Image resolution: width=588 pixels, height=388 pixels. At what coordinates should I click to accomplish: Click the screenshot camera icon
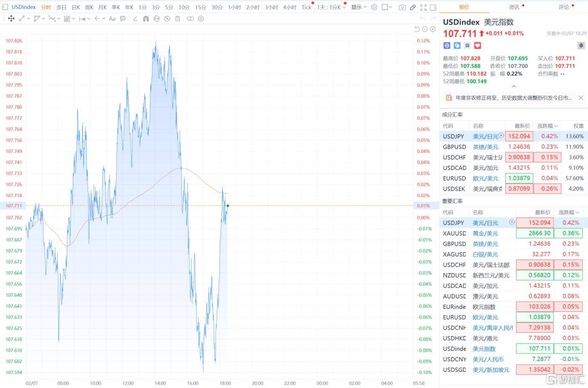coord(402,7)
